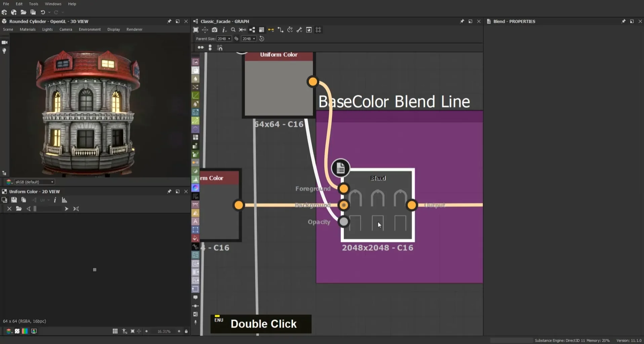The width and height of the screenshot is (644, 344).
Task: Open the Renderer menu in 3D View
Action: click(x=134, y=30)
